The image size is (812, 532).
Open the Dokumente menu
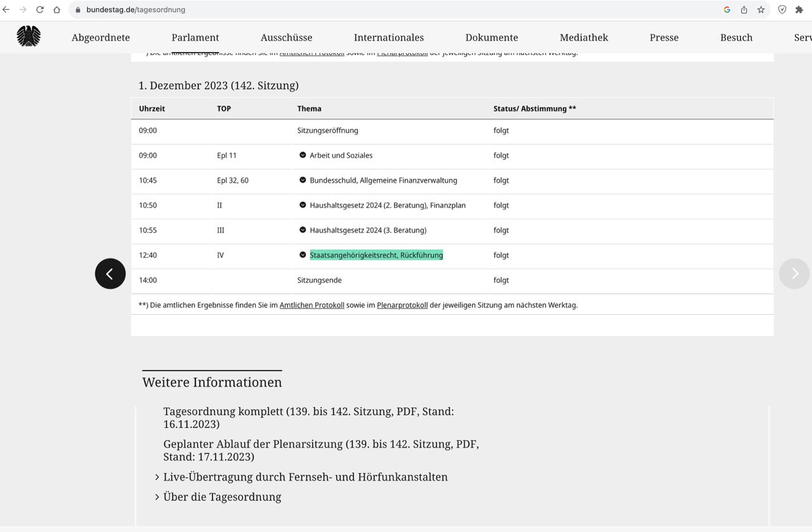pos(492,37)
